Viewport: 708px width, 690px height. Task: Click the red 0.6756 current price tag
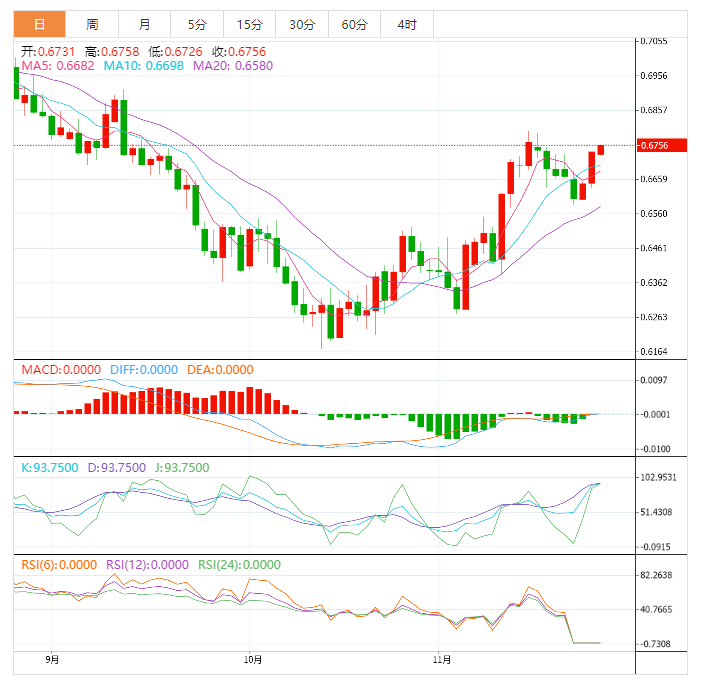point(661,145)
